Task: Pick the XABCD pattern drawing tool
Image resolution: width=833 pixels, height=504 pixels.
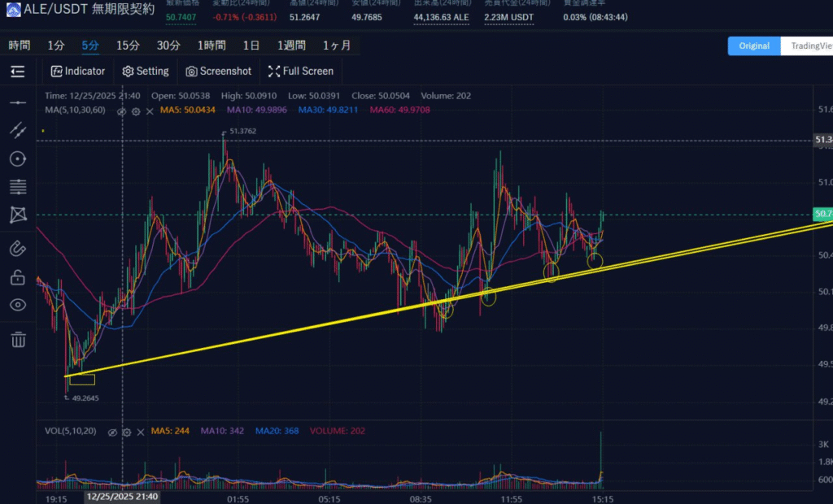Action: pos(18,215)
